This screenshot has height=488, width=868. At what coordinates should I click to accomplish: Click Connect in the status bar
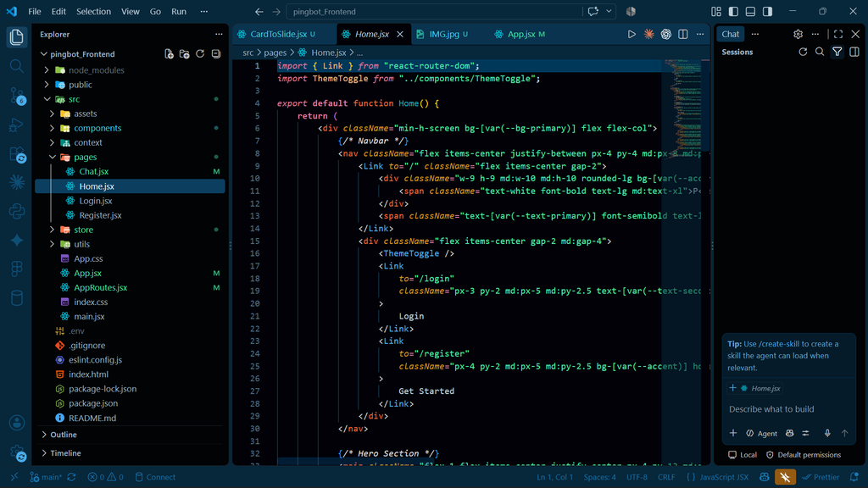tap(156, 477)
